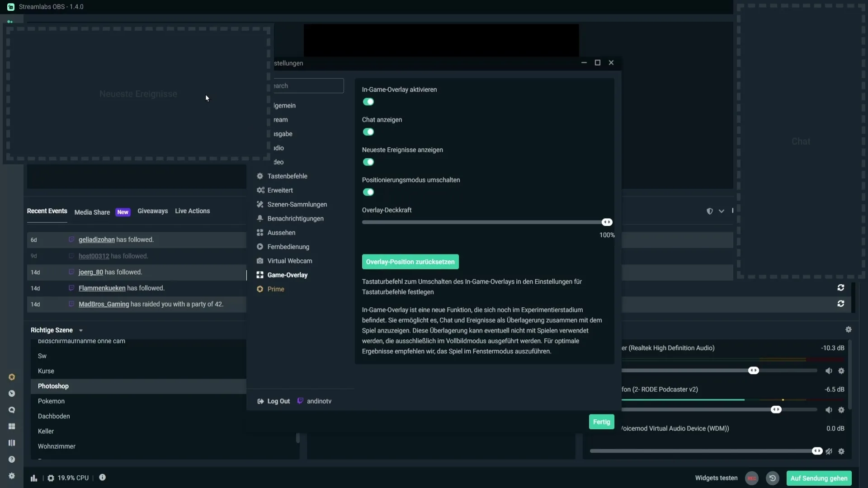
Task: Click Overlay-Position zurücksetzen button
Action: pyautogui.click(x=410, y=262)
